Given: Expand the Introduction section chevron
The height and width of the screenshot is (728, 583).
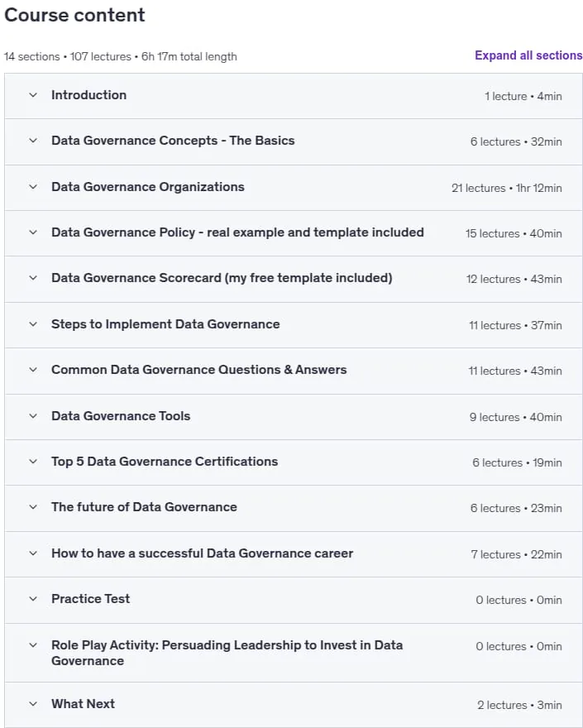Looking at the screenshot, I should point(33,95).
